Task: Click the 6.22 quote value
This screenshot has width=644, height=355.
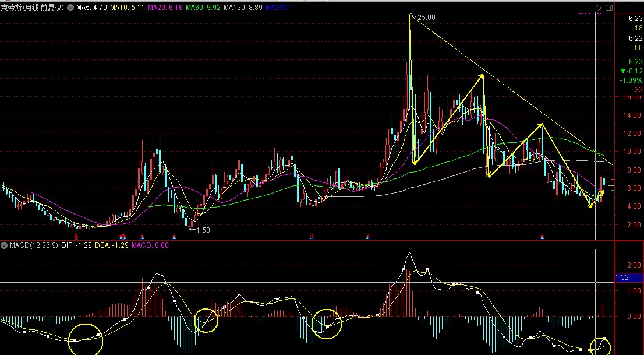Action: 635,38
